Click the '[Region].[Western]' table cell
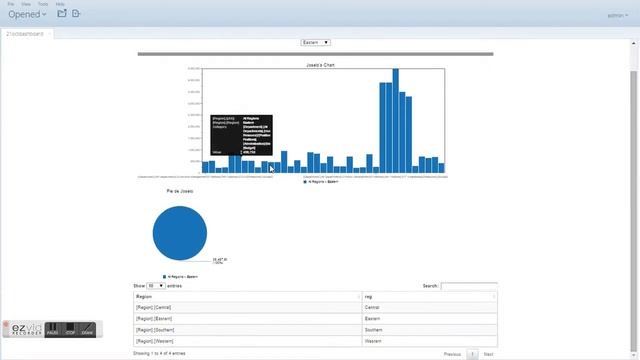 tap(247, 341)
